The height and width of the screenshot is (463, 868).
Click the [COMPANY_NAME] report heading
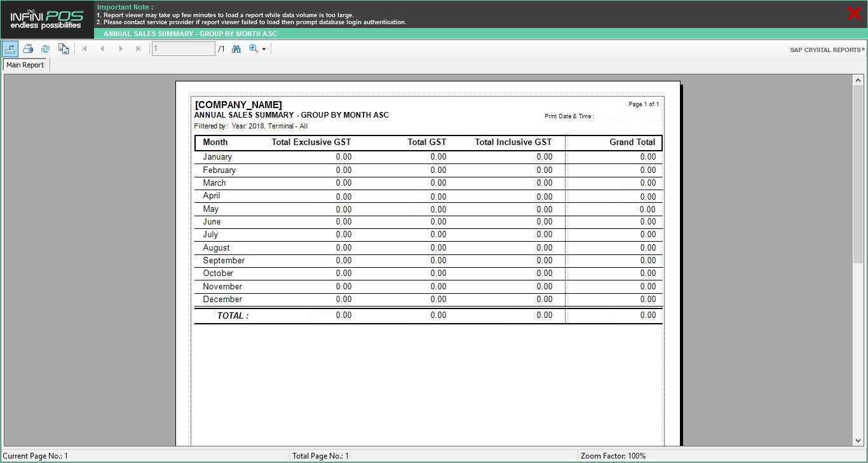(238, 105)
